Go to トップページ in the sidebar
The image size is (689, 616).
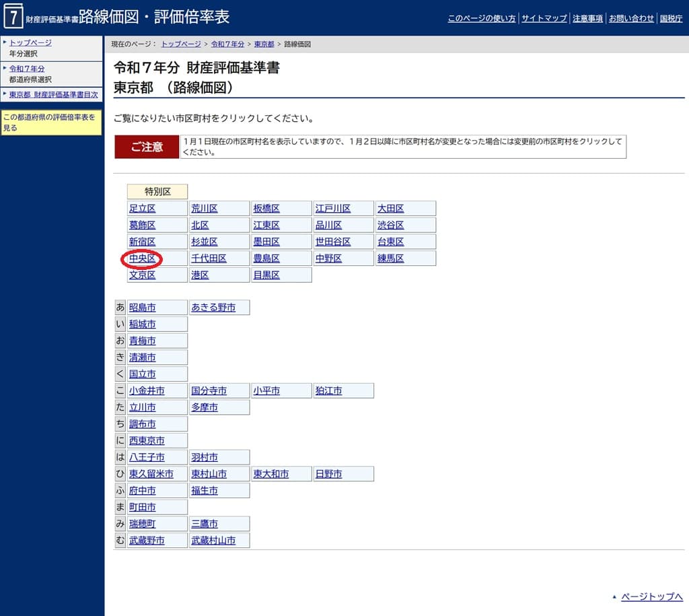point(30,42)
